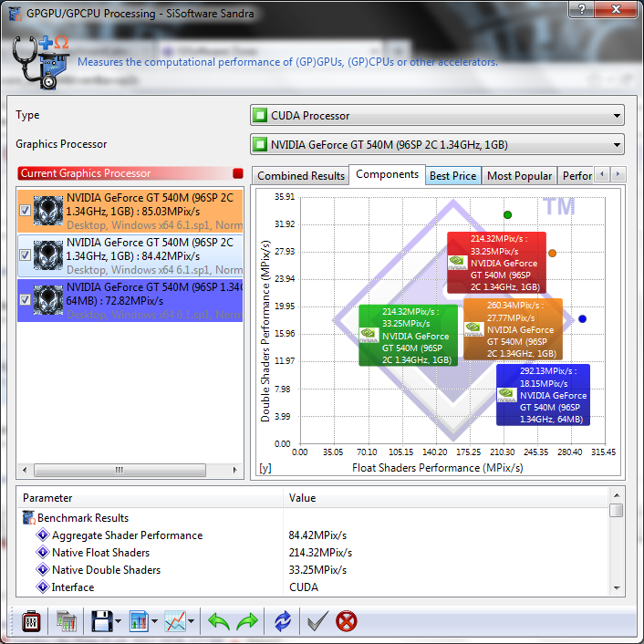
Task: Uncheck the 84.42MPix/s GT 540M result
Action: (25, 255)
